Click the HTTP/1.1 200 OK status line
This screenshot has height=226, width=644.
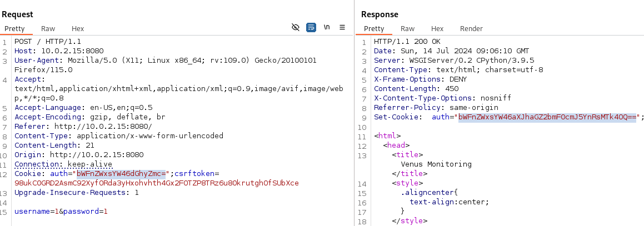407,42
